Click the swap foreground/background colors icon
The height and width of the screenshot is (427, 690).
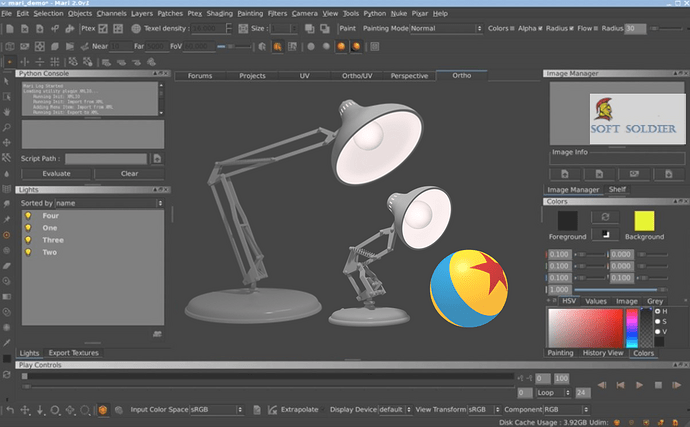[x=605, y=217]
